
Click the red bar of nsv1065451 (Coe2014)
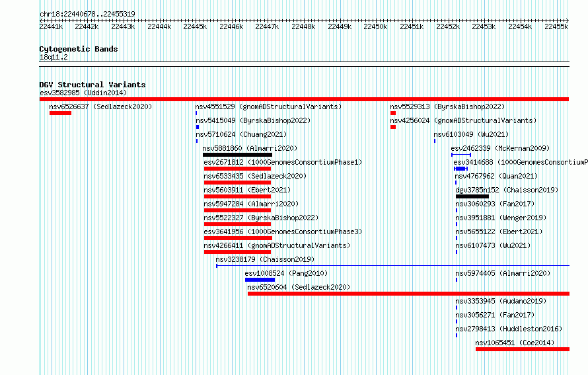[523, 349]
